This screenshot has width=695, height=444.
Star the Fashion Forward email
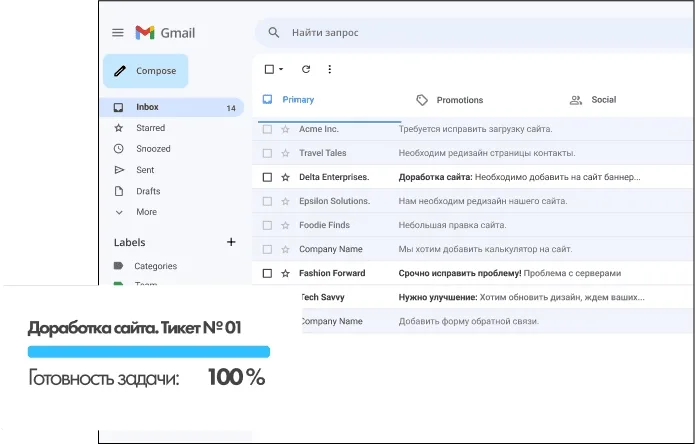[x=285, y=273]
